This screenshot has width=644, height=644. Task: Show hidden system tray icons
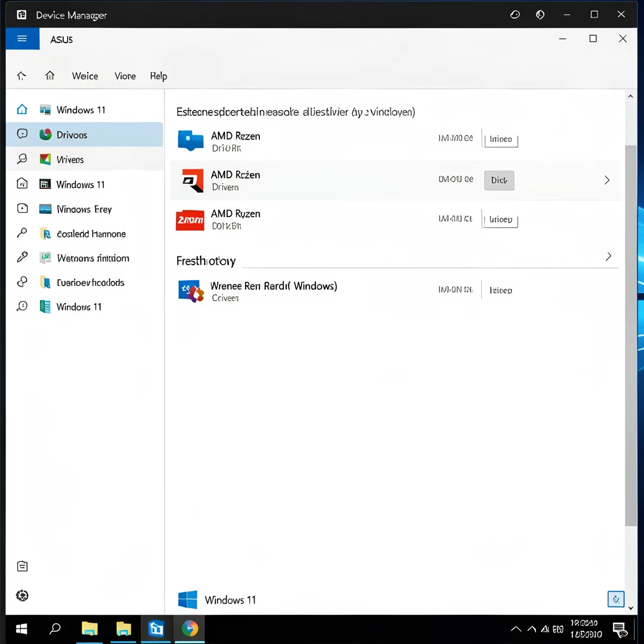coord(516,629)
